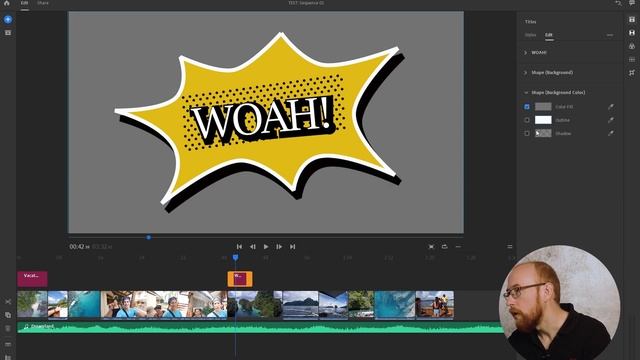
Task: Expand audio tracks icon in the timeline sidebar
Action: coord(8,345)
